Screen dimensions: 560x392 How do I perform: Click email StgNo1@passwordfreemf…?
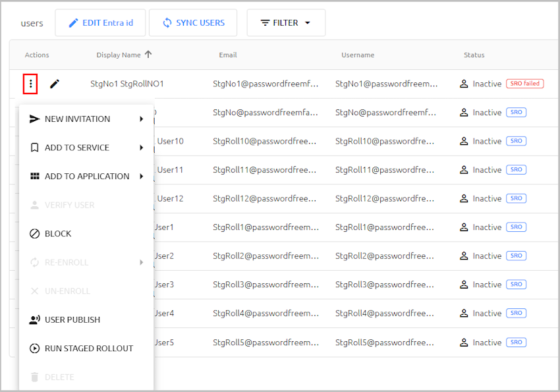(x=266, y=84)
